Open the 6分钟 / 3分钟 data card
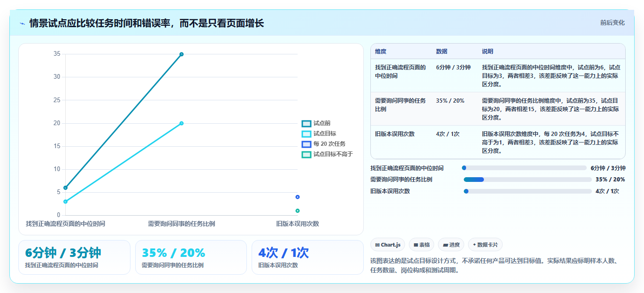This screenshot has width=644, height=293. 74,257
